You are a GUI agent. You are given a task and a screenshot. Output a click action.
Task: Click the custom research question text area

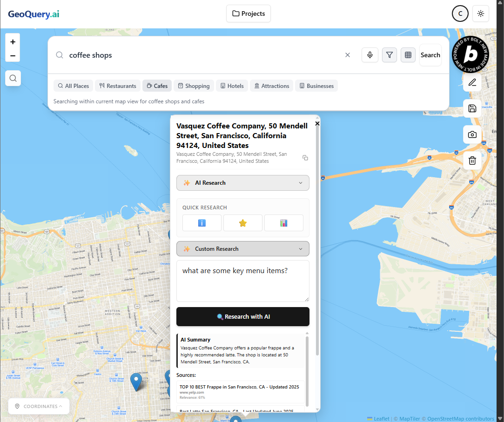click(242, 281)
